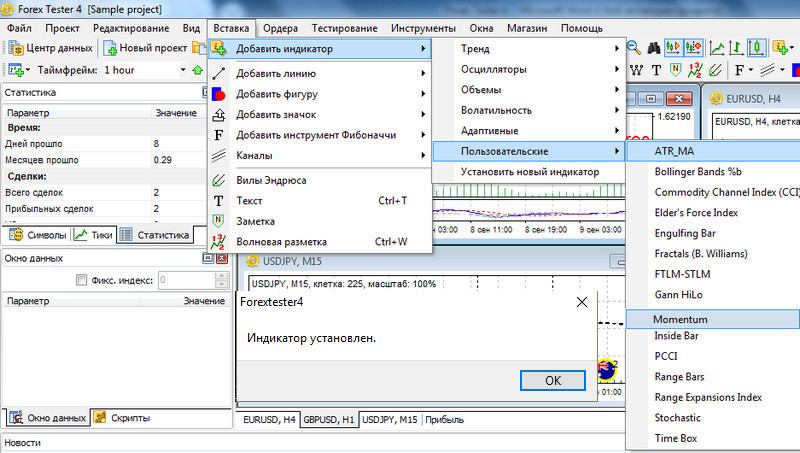The image size is (800, 453).
Task: Switch to the GBPUSD, H1 chart tab
Action: 329,419
